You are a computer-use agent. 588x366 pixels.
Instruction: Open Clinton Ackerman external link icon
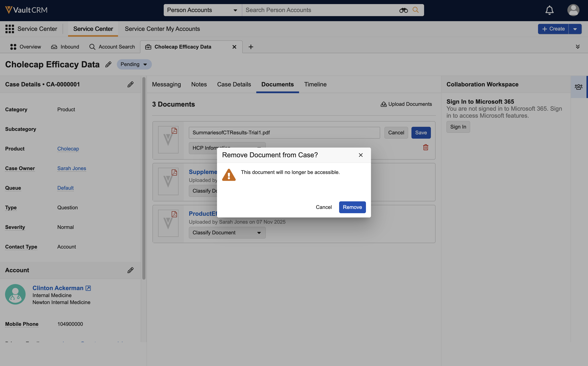tap(88, 288)
